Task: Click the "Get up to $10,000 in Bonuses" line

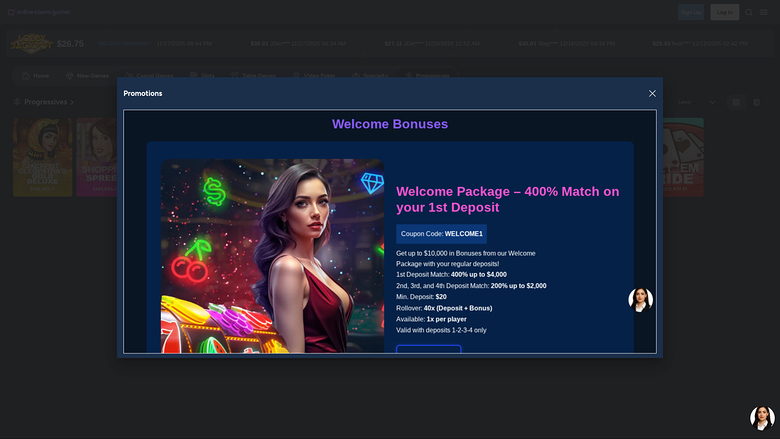Action: [466, 253]
